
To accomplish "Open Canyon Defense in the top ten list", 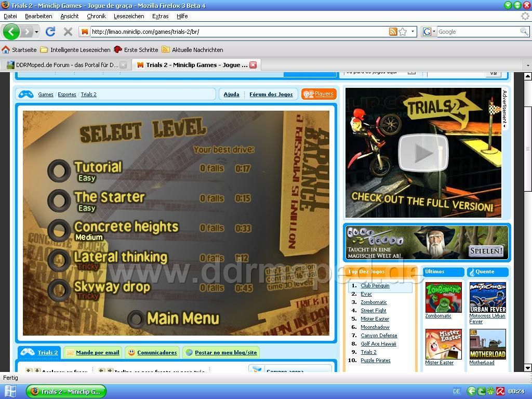I will click(379, 336).
